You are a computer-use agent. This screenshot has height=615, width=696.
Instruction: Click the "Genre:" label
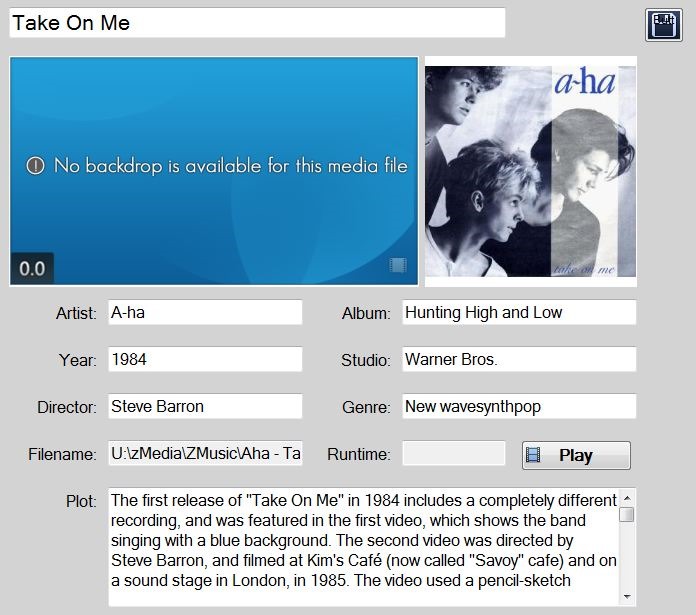tap(366, 407)
